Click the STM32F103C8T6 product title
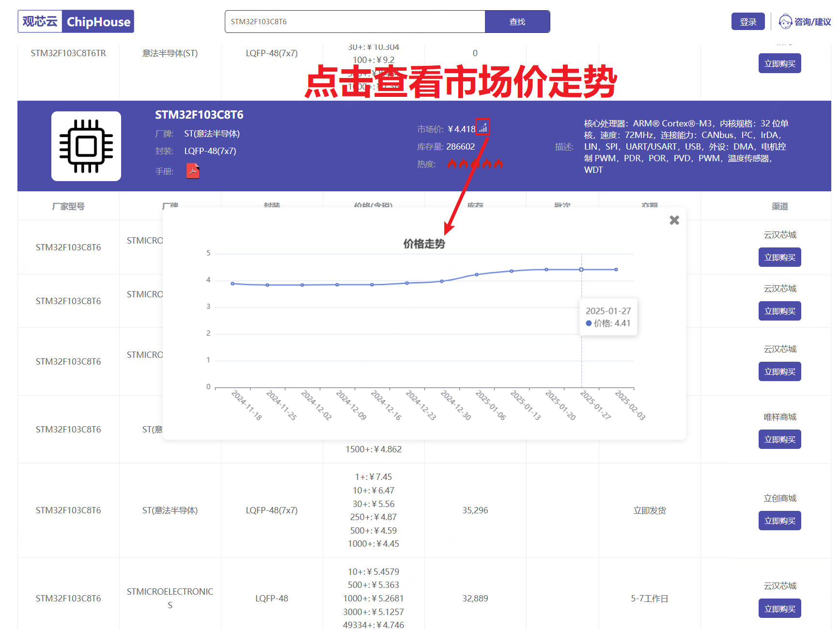 (199, 115)
